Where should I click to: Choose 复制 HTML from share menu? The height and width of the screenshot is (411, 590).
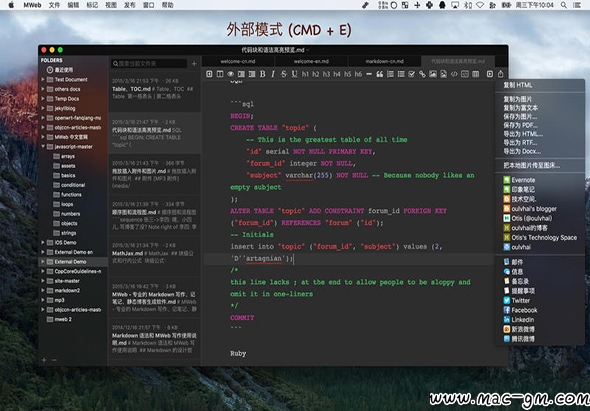click(540, 85)
